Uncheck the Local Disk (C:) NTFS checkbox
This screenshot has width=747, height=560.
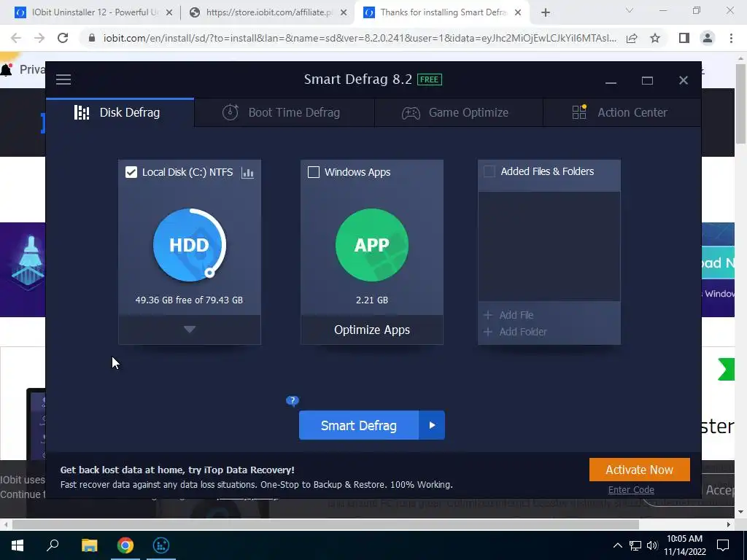[x=131, y=172]
